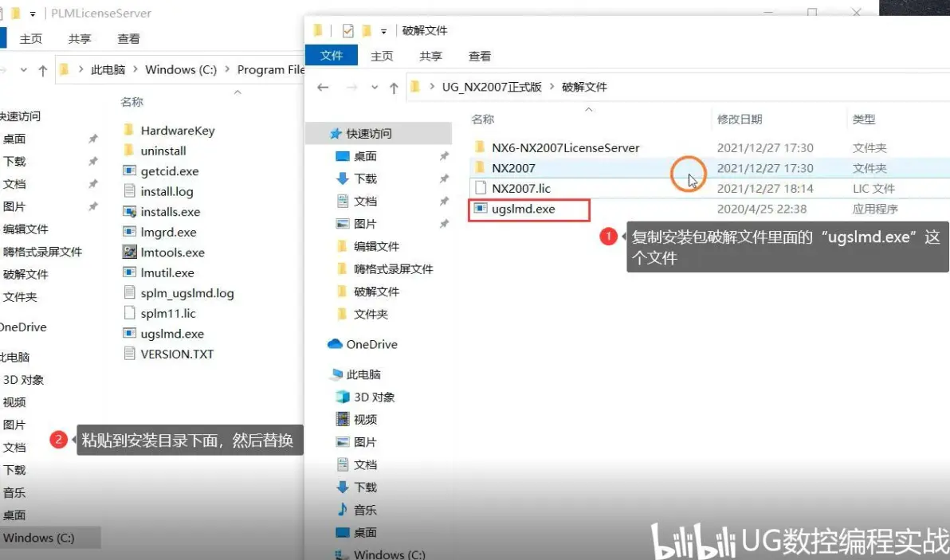Select Windows (C:) in PLMLicenseServer sidebar
The width and height of the screenshot is (950, 560).
[x=39, y=538]
